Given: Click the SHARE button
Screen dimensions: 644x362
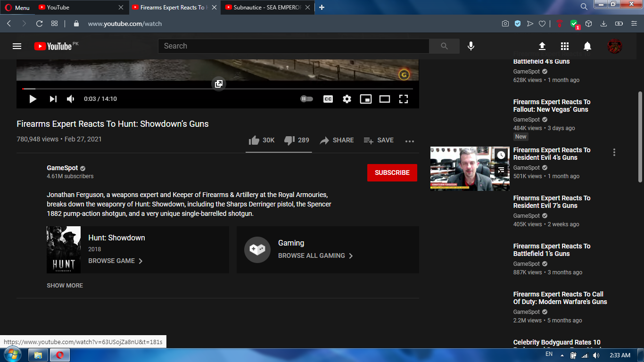Looking at the screenshot, I should pyautogui.click(x=337, y=140).
